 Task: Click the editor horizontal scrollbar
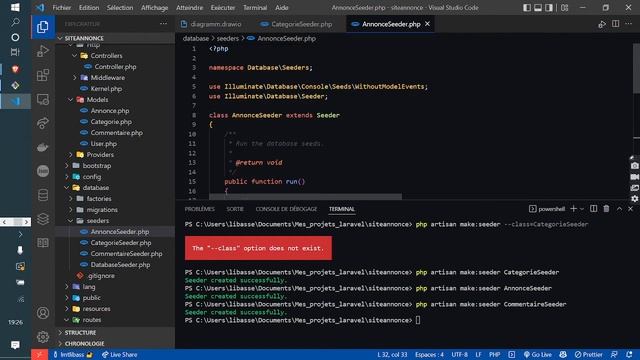[305, 197]
